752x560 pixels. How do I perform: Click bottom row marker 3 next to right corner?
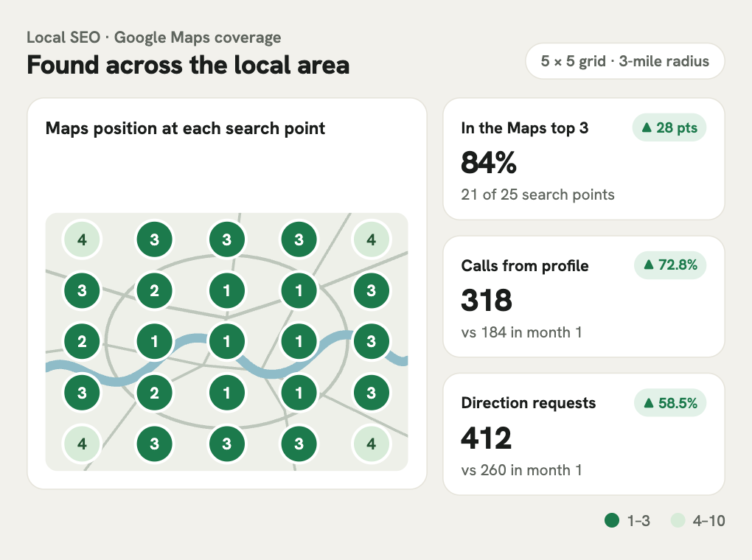pos(299,444)
